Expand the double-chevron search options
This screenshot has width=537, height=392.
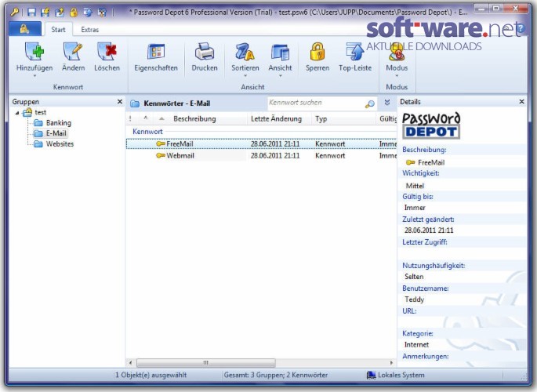point(387,103)
